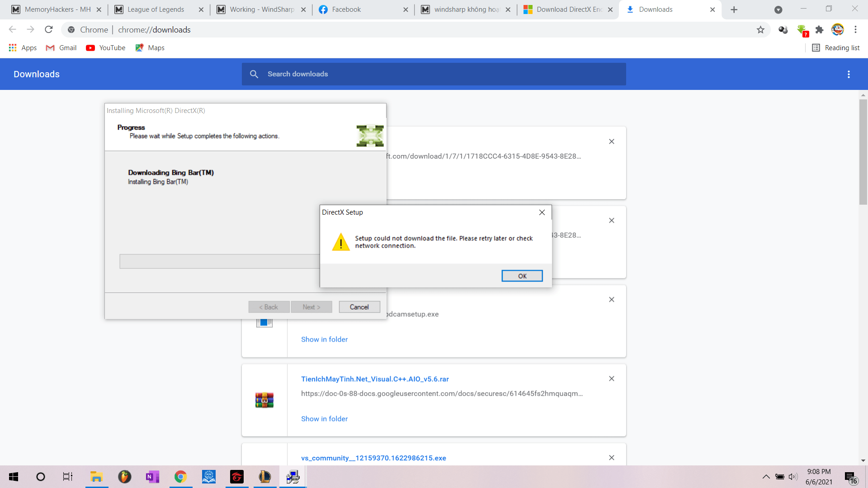The height and width of the screenshot is (488, 868).
Task: Go forward in browser history
Action: 30,29
